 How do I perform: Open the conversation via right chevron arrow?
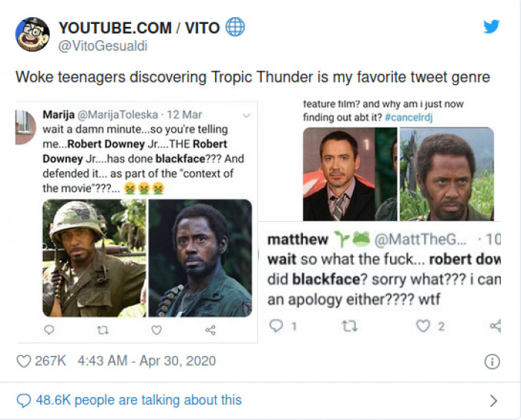493,401
